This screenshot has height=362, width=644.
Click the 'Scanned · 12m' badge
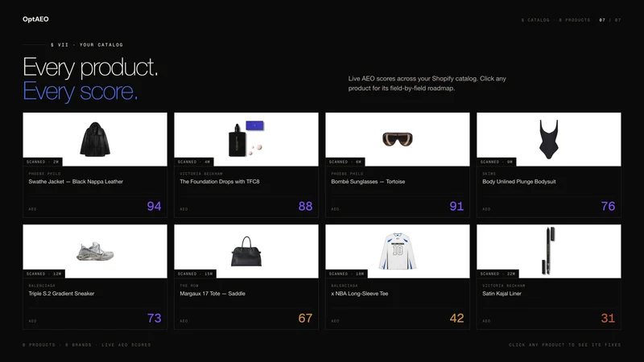point(44,274)
